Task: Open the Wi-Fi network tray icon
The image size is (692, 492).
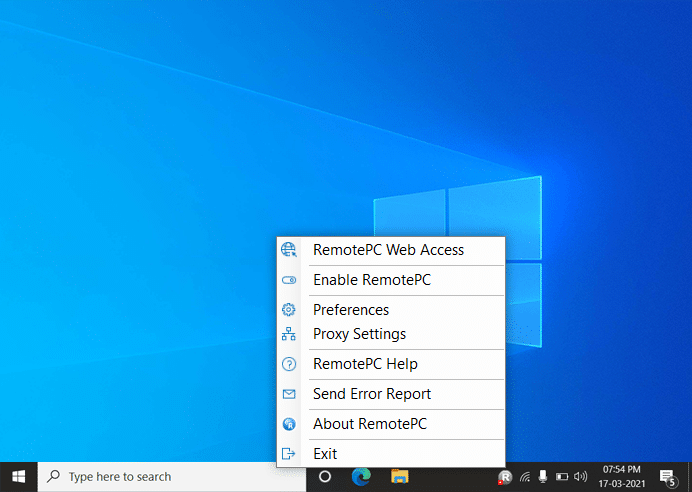Action: pos(525,477)
